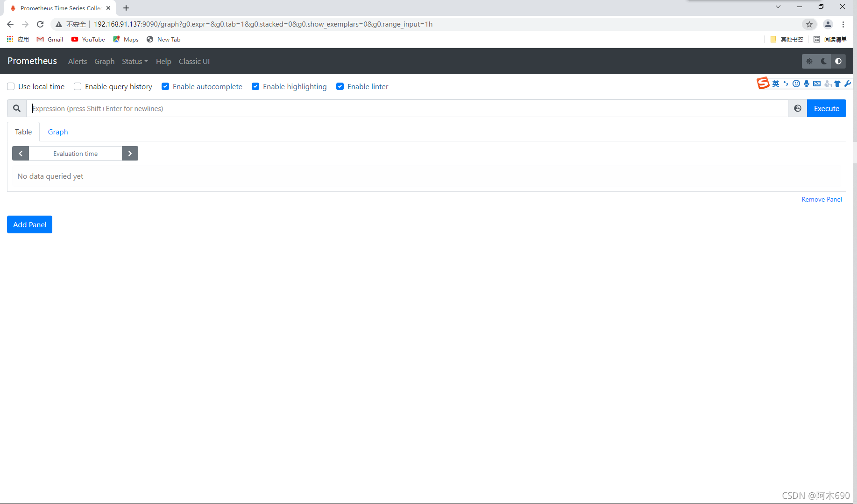This screenshot has height=504, width=857.
Task: Click the Execute button
Action: pos(827,108)
